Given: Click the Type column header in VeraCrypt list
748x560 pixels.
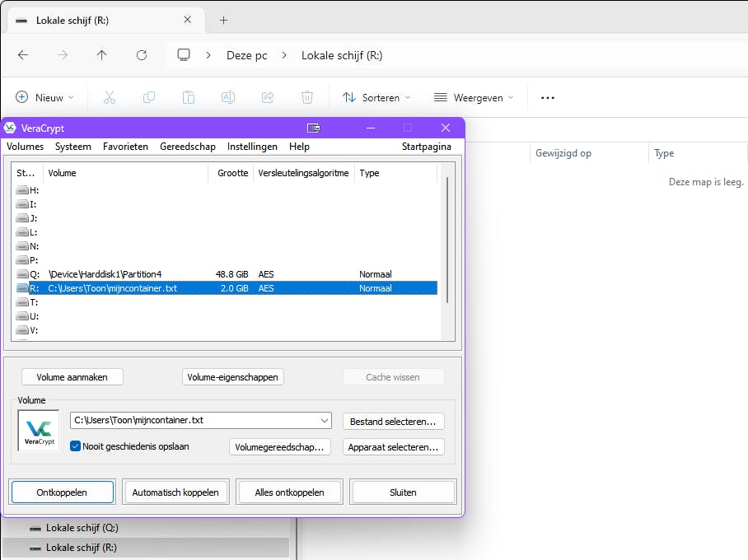Looking at the screenshot, I should coord(395,173).
